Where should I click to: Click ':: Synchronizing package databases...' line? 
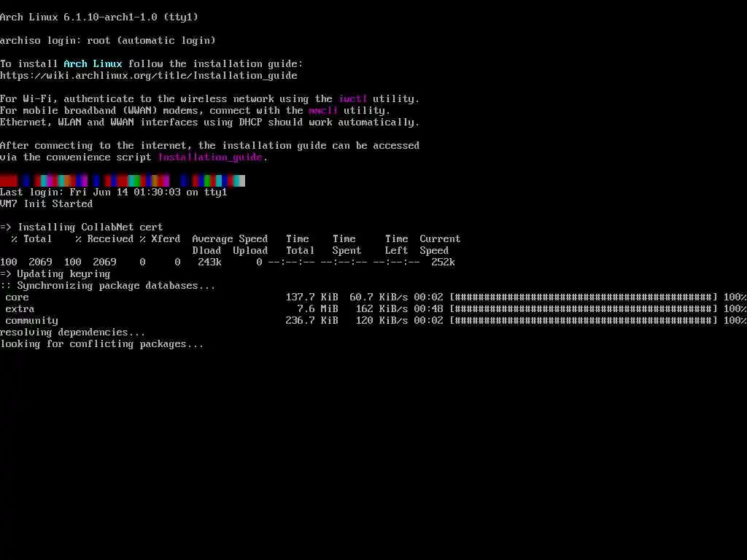pyautogui.click(x=108, y=286)
